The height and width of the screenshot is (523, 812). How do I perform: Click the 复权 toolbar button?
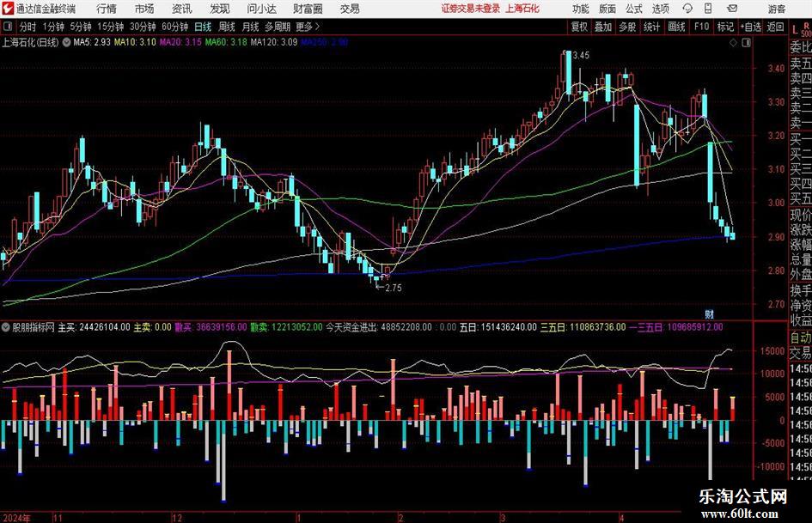pos(579,27)
